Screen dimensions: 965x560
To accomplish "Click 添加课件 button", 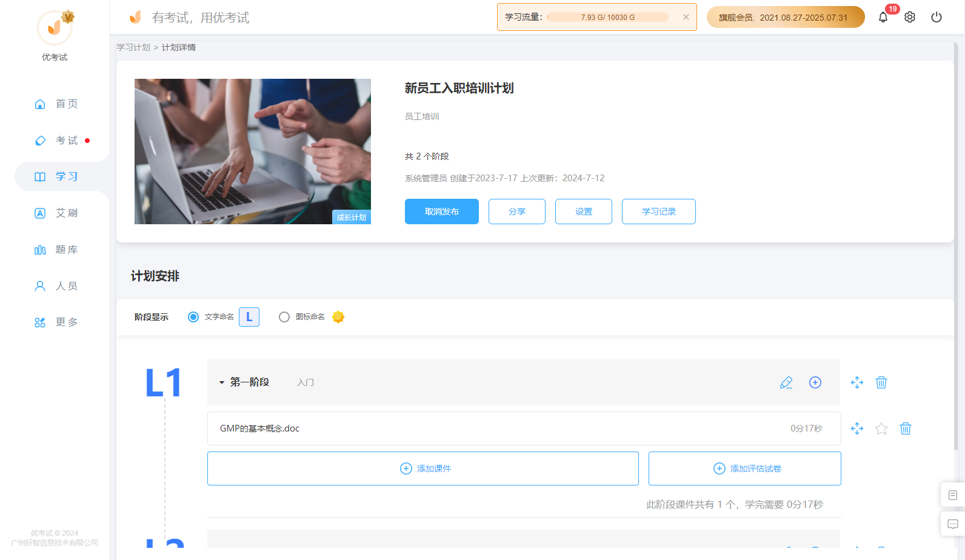I will 423,468.
